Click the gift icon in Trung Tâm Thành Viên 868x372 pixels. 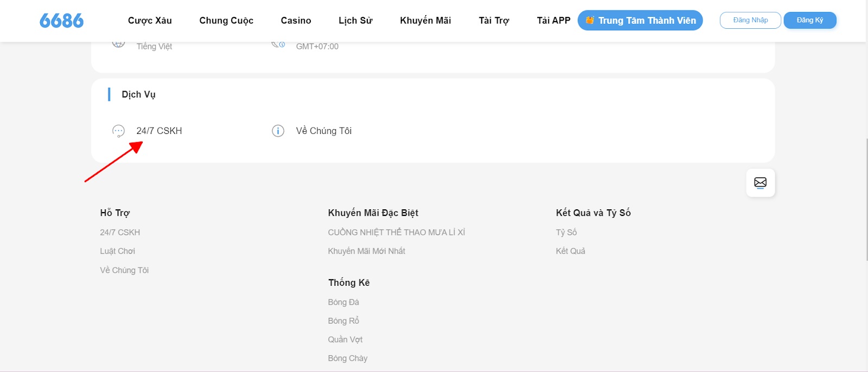(590, 20)
